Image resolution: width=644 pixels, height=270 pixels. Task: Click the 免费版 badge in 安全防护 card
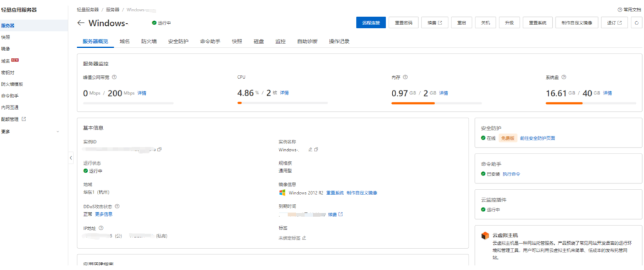pyautogui.click(x=508, y=138)
